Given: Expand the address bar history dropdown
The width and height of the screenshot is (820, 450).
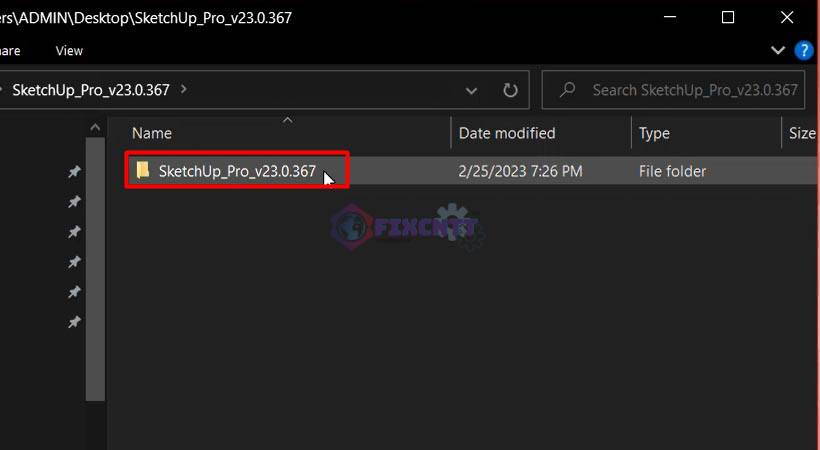Looking at the screenshot, I should tap(471, 91).
